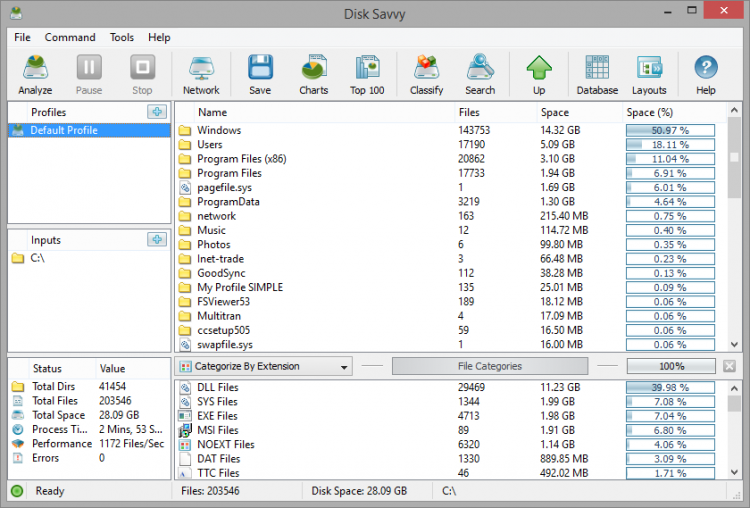Select the GoodSync folder row
The width and height of the screenshot is (750, 508).
coord(450,273)
